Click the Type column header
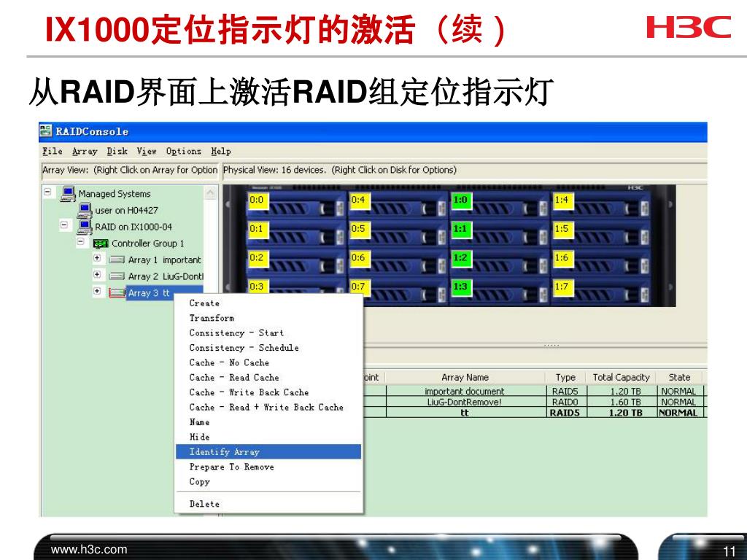 coord(565,377)
